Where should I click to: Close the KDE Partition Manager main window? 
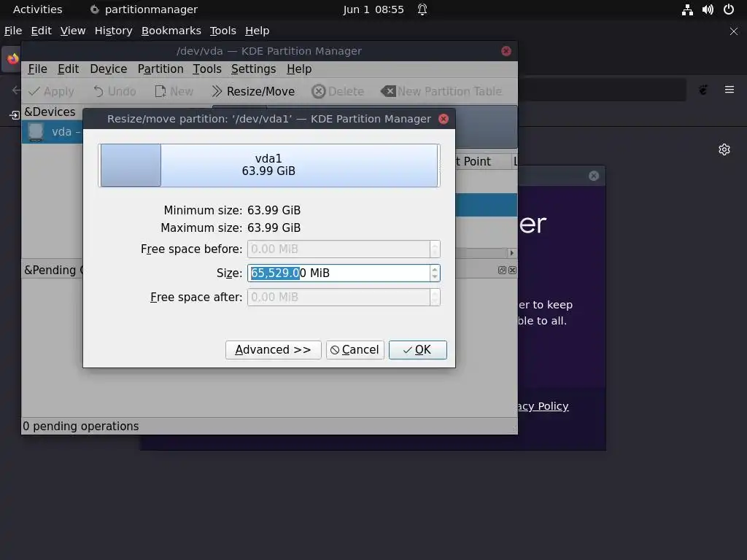[x=506, y=51]
